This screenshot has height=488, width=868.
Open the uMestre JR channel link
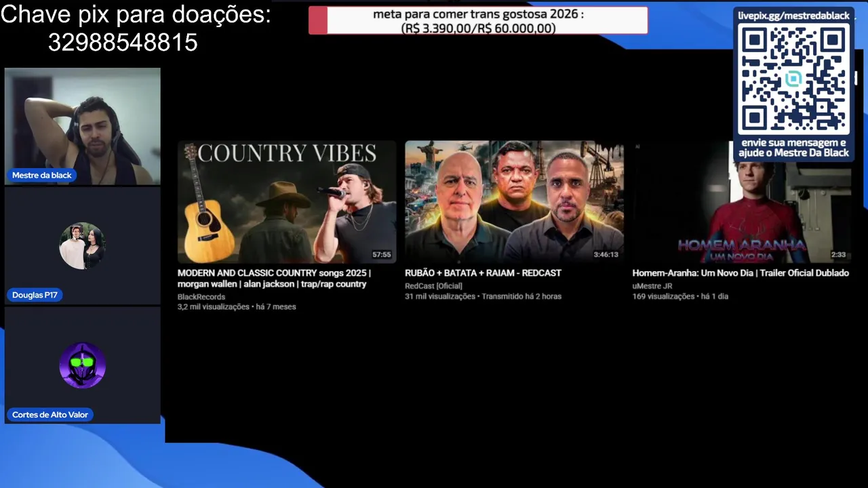(652, 286)
